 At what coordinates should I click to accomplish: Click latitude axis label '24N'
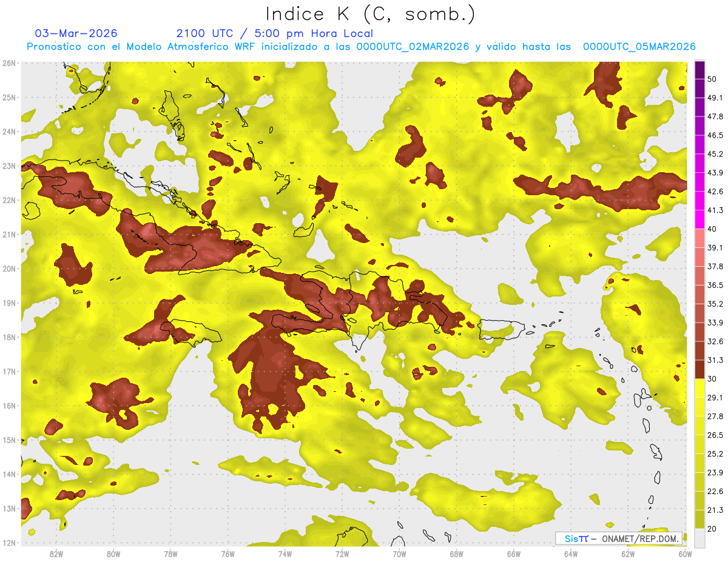[x=9, y=132]
